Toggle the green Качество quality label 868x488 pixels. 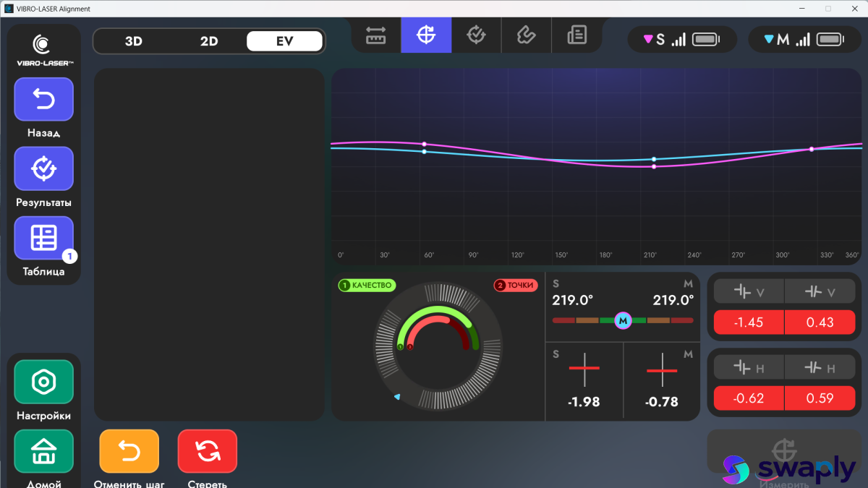pyautogui.click(x=367, y=285)
